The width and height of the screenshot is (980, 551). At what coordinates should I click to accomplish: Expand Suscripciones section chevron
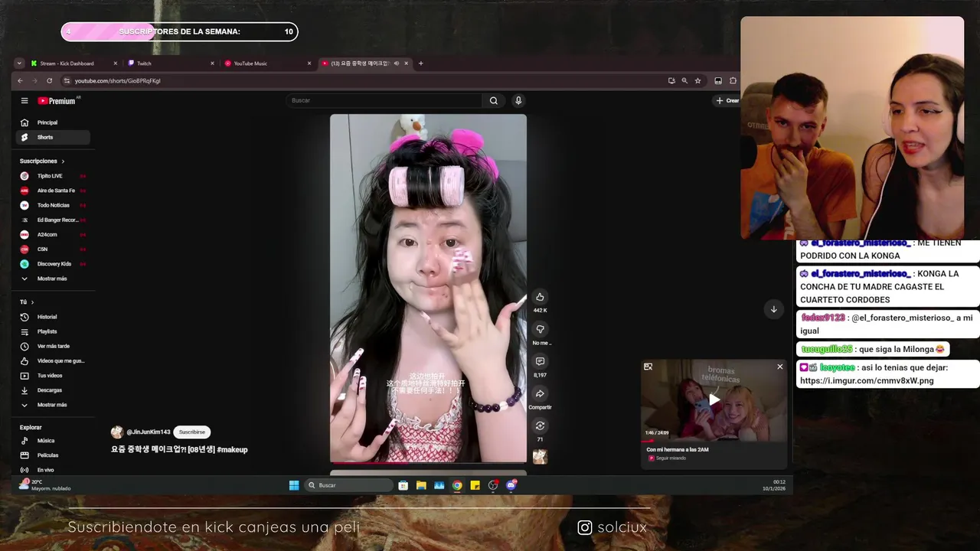pos(63,161)
